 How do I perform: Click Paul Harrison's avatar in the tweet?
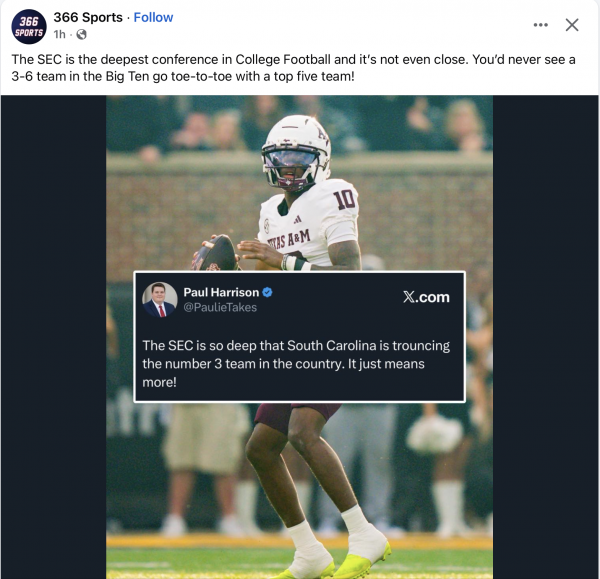click(x=160, y=300)
